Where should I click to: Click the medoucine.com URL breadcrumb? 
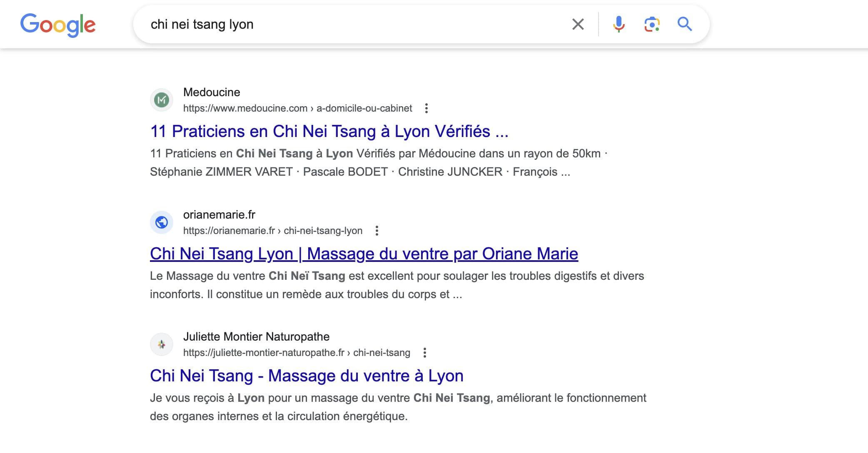click(x=297, y=108)
